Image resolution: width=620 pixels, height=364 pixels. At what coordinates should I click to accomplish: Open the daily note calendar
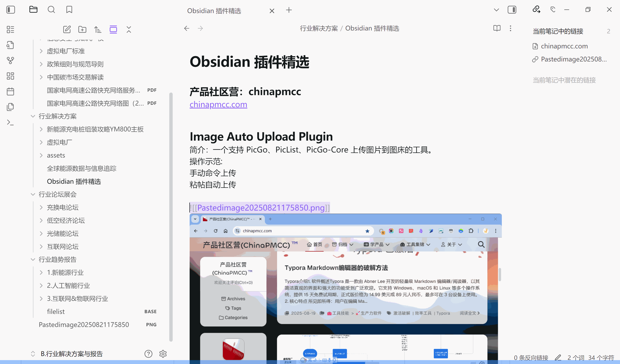coord(10,91)
